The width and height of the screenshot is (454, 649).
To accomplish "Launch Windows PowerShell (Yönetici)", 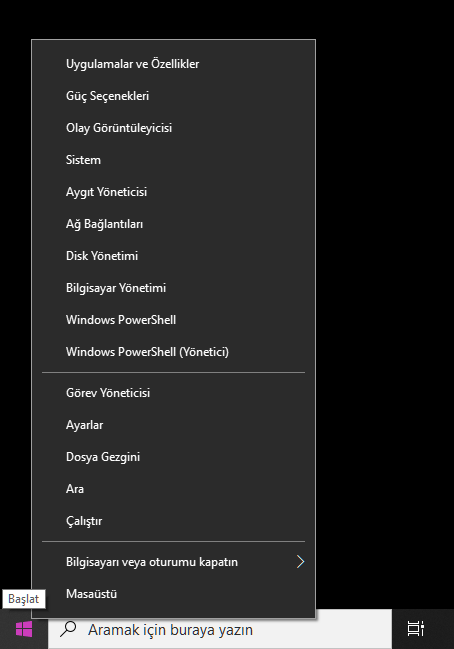I will 173,352.
